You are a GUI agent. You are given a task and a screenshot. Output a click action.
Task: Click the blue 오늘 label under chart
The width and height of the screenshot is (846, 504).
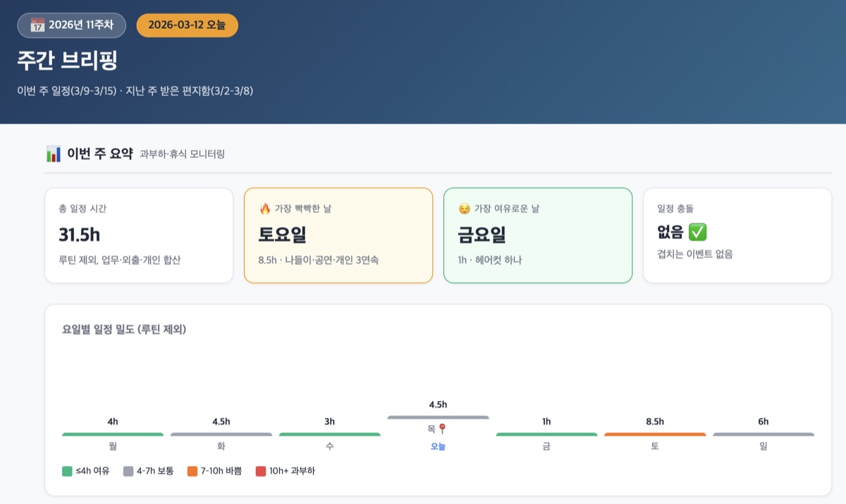[438, 446]
